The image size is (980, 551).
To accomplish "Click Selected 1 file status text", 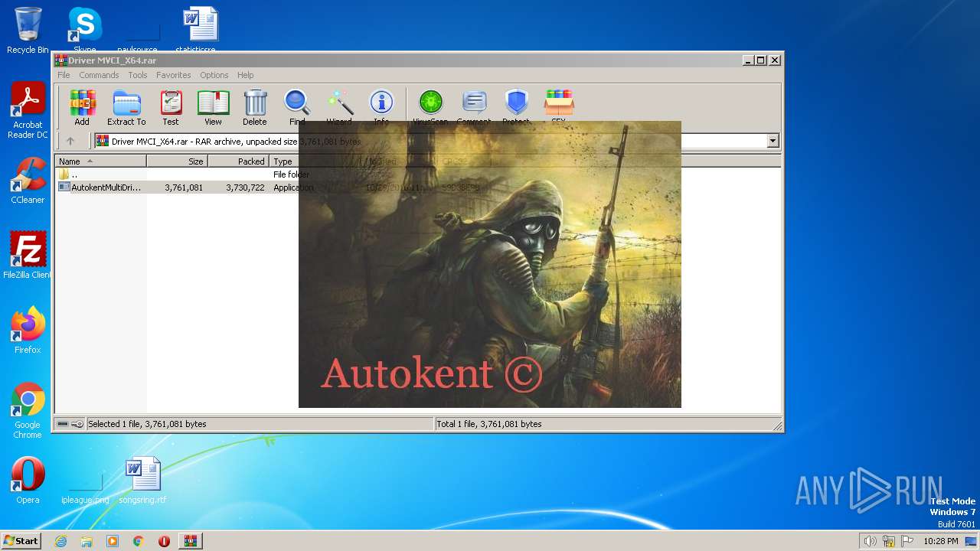I will pos(147,424).
